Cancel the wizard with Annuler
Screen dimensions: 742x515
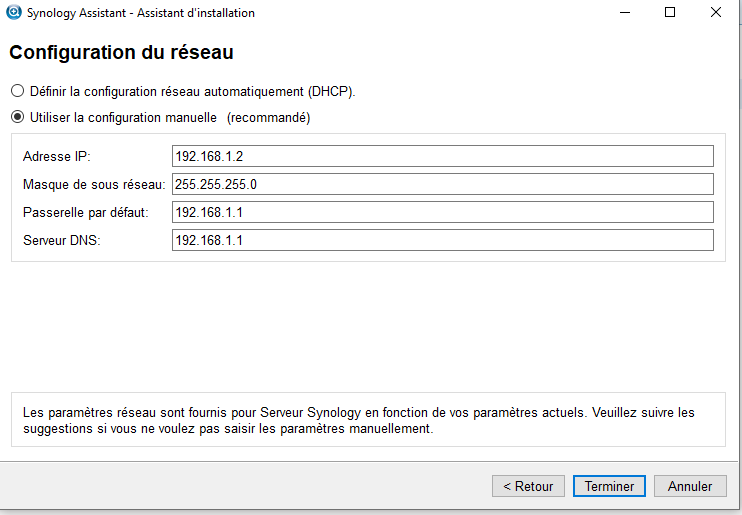(690, 486)
